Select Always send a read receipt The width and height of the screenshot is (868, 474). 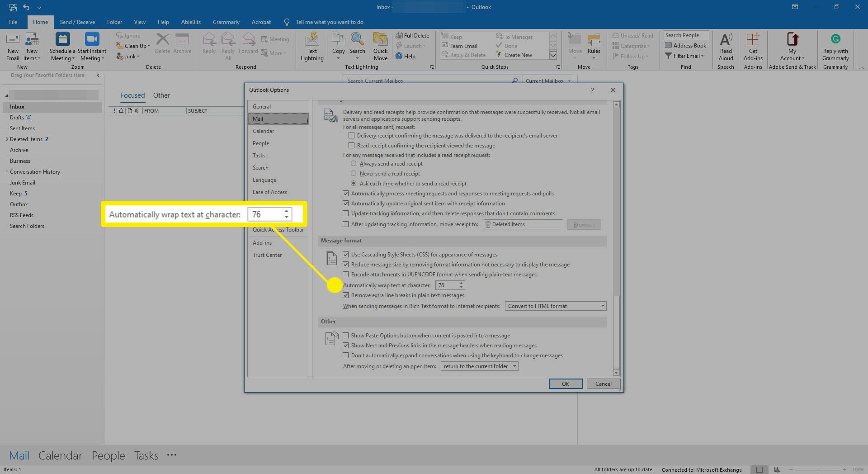pos(354,164)
